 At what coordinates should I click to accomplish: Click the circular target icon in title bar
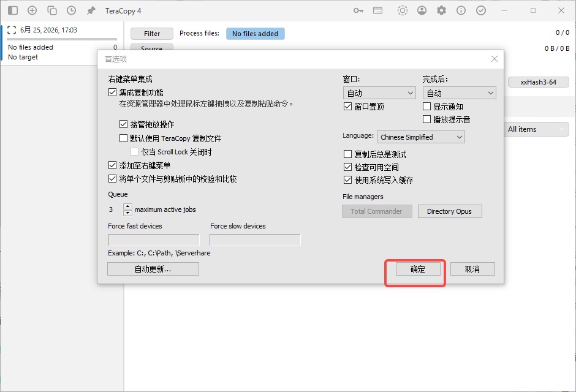point(402,10)
